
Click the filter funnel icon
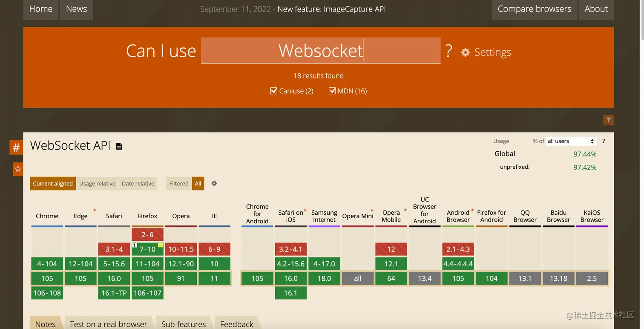click(x=609, y=120)
